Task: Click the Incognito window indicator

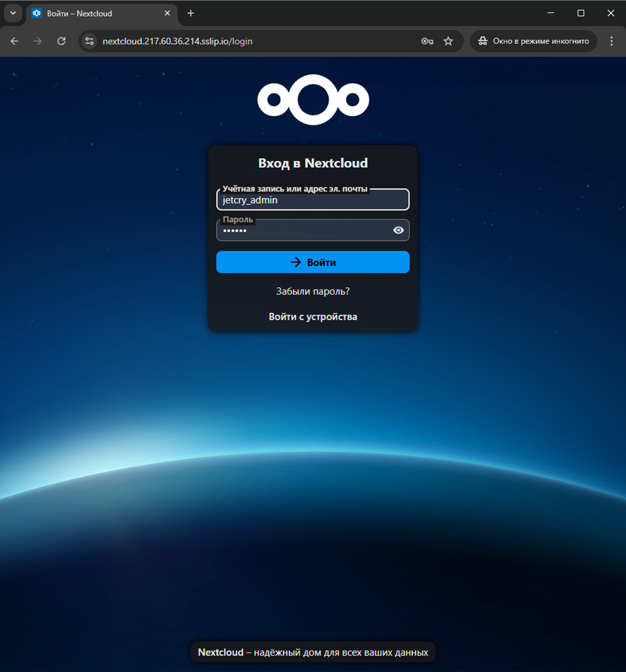Action: (533, 41)
